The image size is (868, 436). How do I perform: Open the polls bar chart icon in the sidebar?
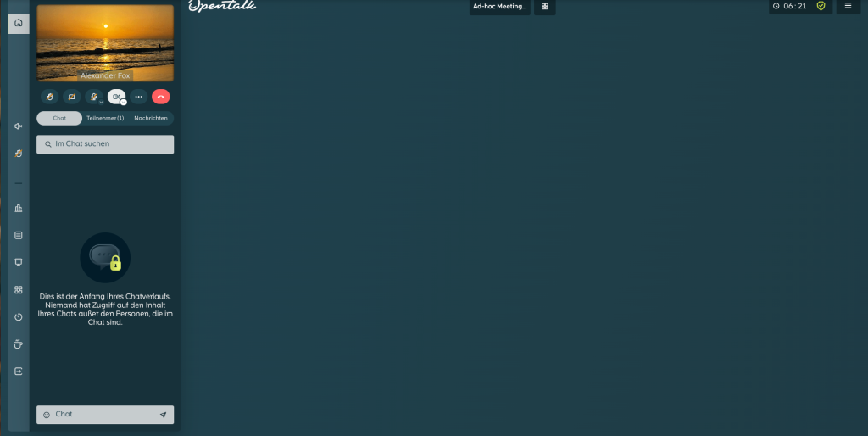coord(19,208)
